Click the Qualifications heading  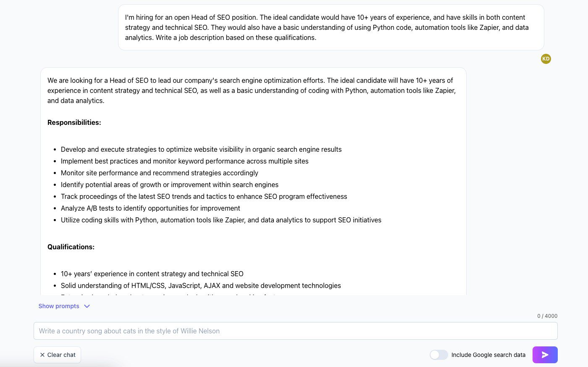click(x=71, y=247)
